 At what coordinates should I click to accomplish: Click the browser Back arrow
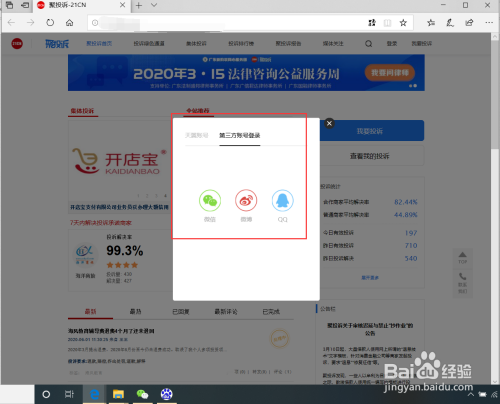coord(11,23)
